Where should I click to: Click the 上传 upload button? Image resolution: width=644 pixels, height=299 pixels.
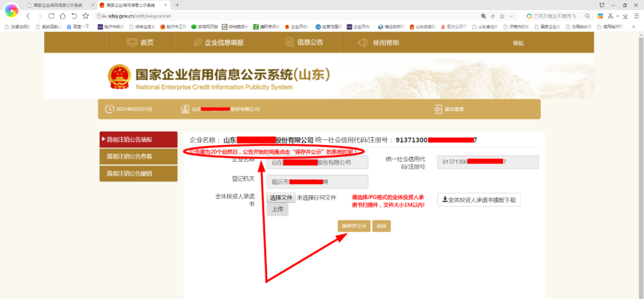pyautogui.click(x=277, y=209)
